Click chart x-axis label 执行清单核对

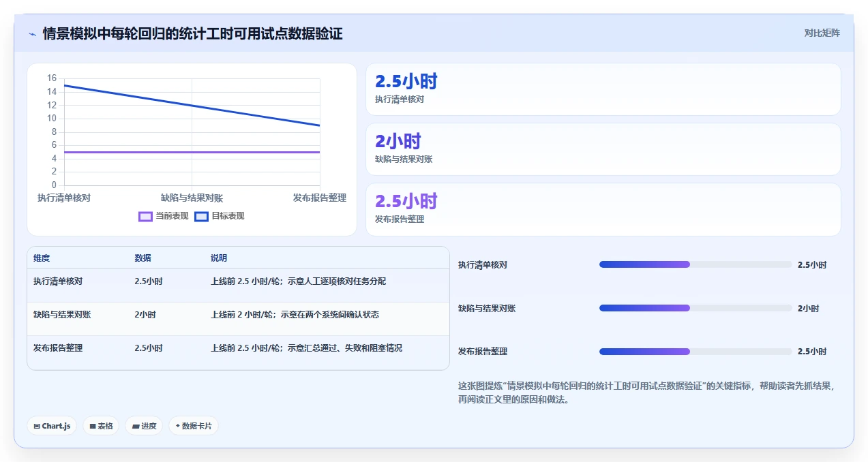[x=64, y=198]
